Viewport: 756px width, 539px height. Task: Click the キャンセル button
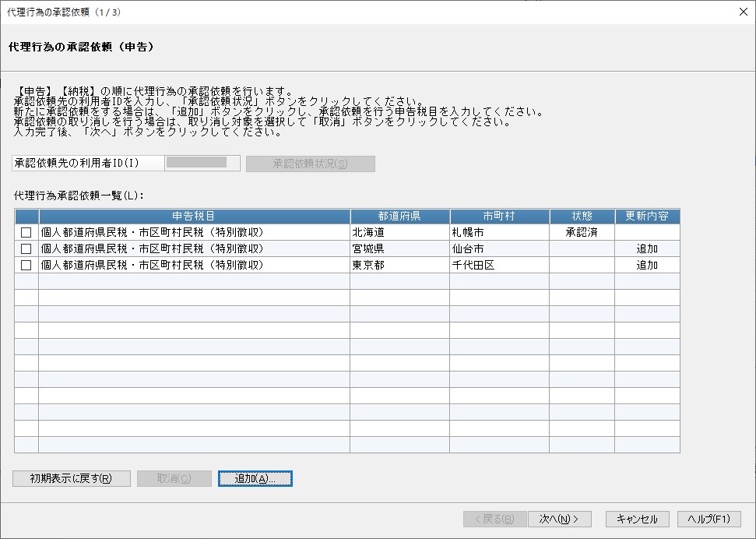click(x=638, y=520)
